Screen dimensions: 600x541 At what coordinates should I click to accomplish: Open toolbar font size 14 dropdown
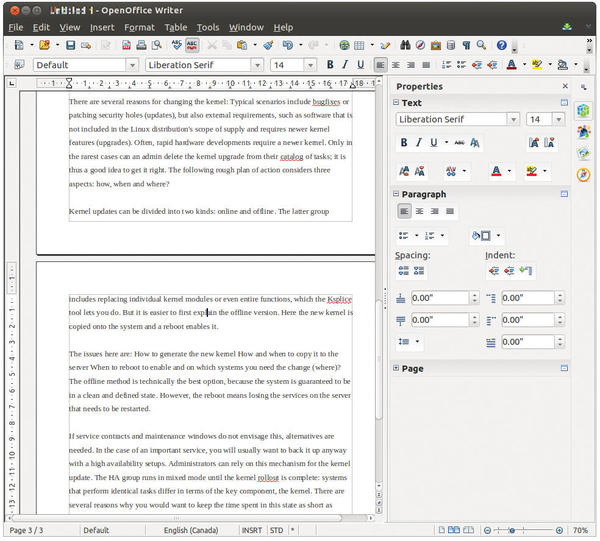point(310,65)
